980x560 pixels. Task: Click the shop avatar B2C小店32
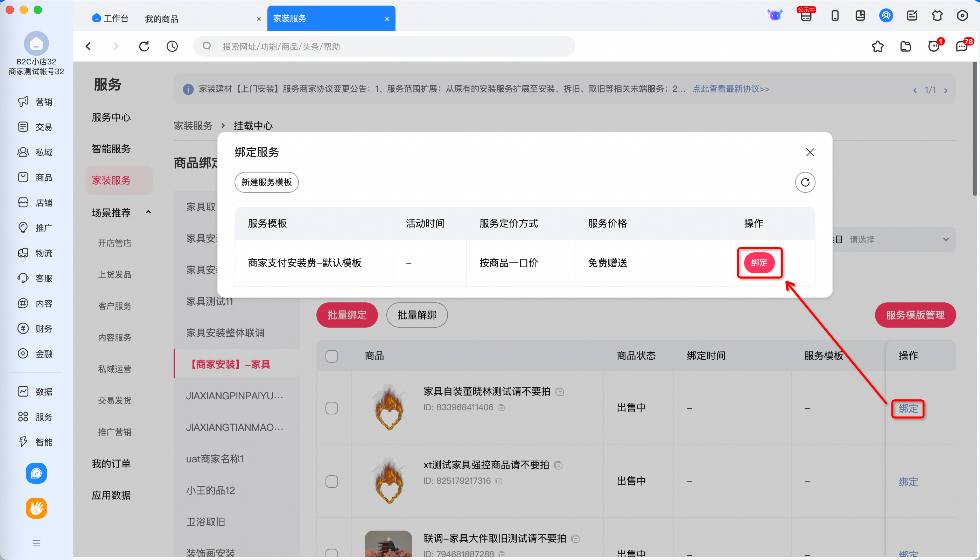pyautogui.click(x=36, y=43)
